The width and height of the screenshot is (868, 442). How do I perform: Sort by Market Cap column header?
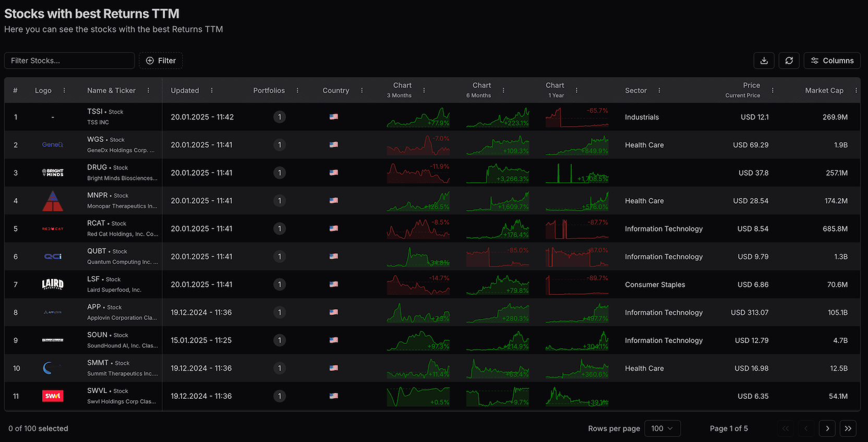pyautogui.click(x=824, y=90)
